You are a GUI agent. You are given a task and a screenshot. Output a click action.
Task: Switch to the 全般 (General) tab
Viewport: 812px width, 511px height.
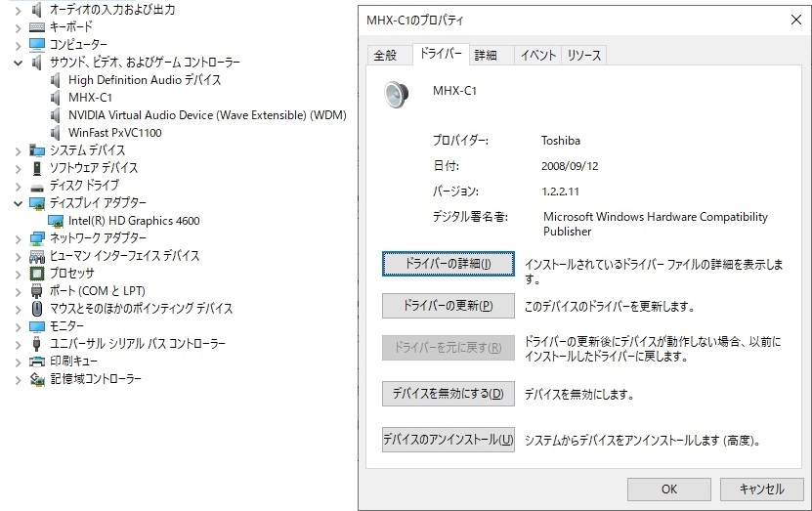point(390,55)
